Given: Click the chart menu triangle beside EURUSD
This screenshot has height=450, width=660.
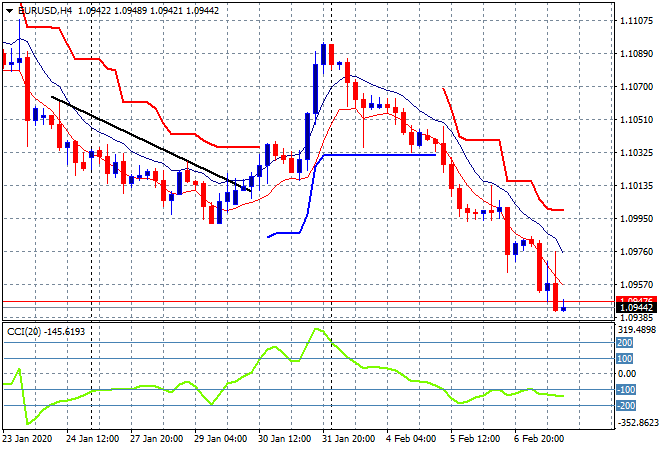Looking at the screenshot, I should pyautogui.click(x=9, y=8).
